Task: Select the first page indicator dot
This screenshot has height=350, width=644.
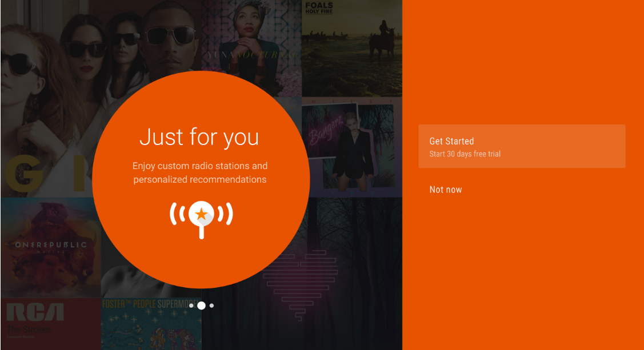Action: [x=191, y=305]
